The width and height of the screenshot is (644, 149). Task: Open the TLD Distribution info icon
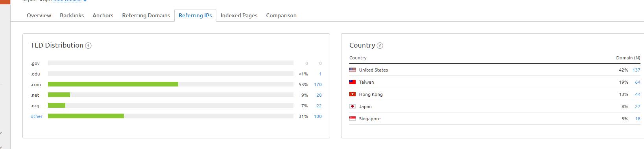[89, 46]
